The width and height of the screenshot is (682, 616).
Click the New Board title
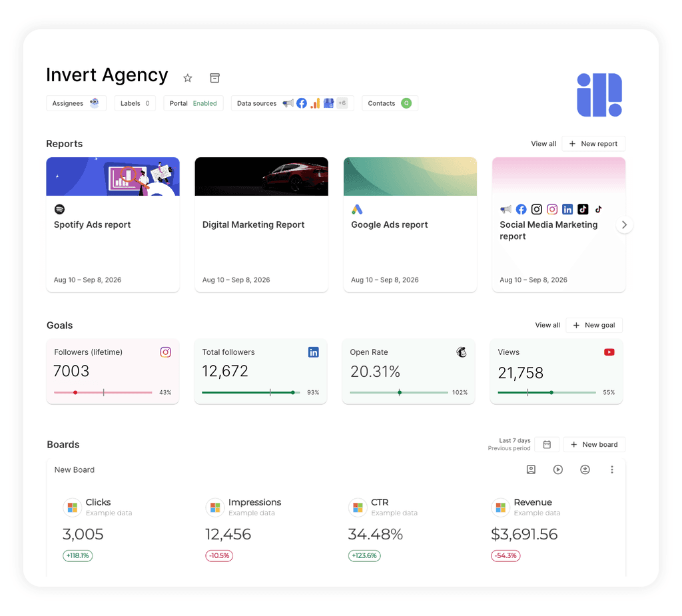pyautogui.click(x=75, y=469)
